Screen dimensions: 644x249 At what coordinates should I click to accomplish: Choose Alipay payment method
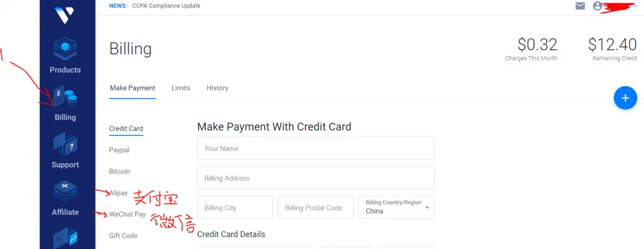point(119,192)
